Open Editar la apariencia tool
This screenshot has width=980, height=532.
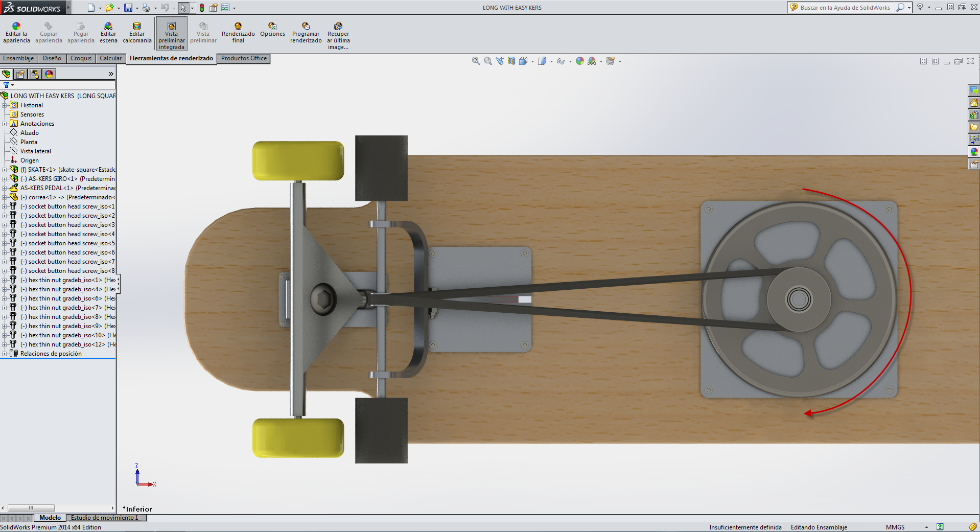click(x=17, y=33)
